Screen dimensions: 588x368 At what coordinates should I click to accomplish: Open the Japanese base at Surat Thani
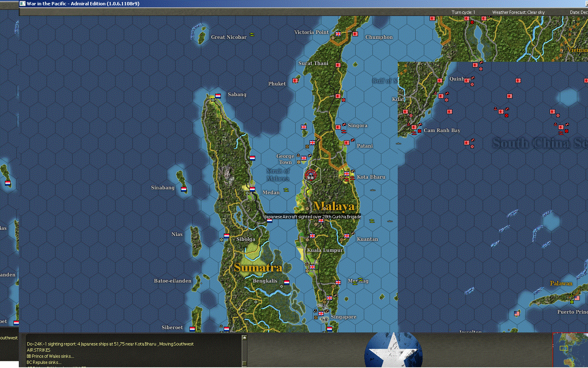[x=338, y=65]
